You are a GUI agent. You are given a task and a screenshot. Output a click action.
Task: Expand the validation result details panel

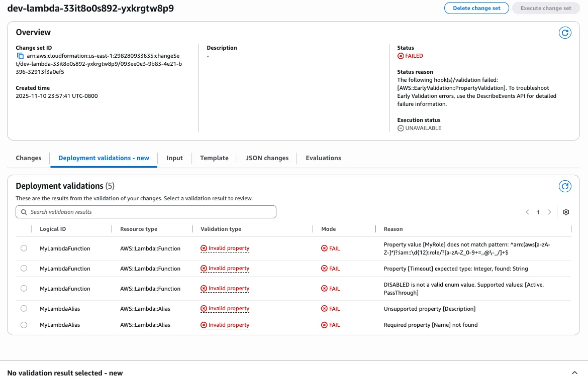(x=574, y=373)
